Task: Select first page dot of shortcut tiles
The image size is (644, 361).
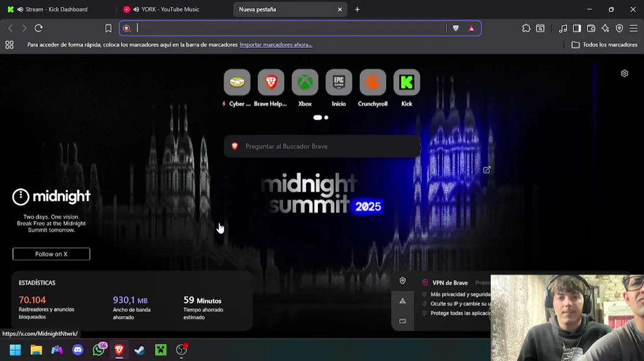Action: coord(317,117)
